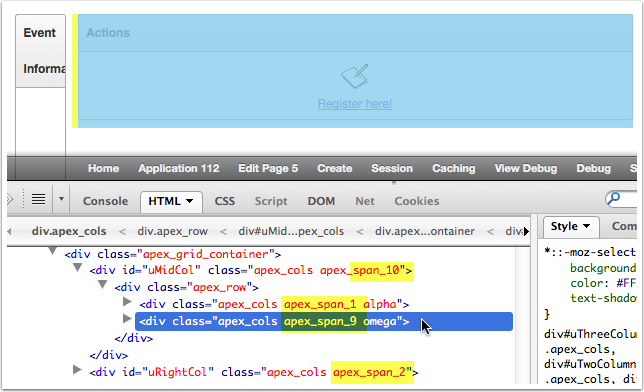Switch to the CSS tab
Screen dimensions: 644x392
click(x=225, y=201)
